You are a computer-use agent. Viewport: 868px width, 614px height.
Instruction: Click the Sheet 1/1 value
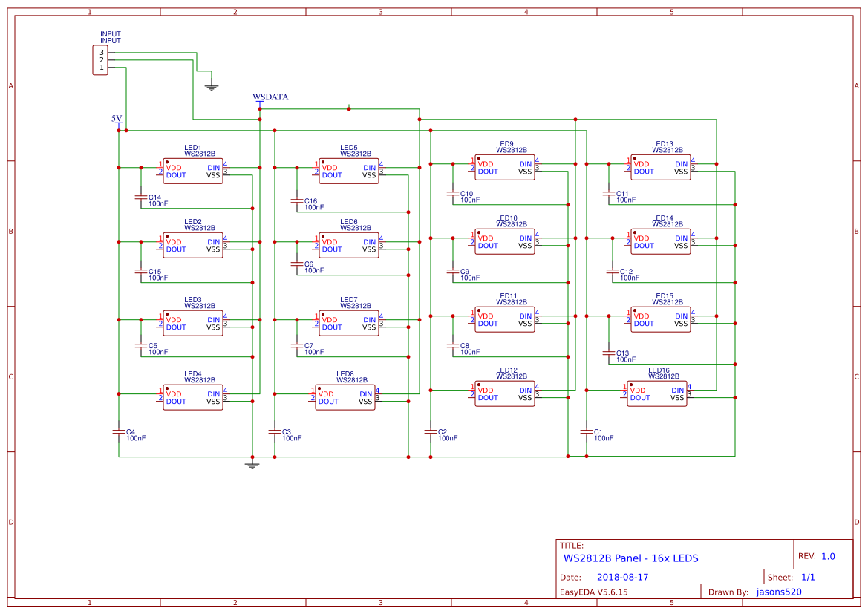[807, 577]
